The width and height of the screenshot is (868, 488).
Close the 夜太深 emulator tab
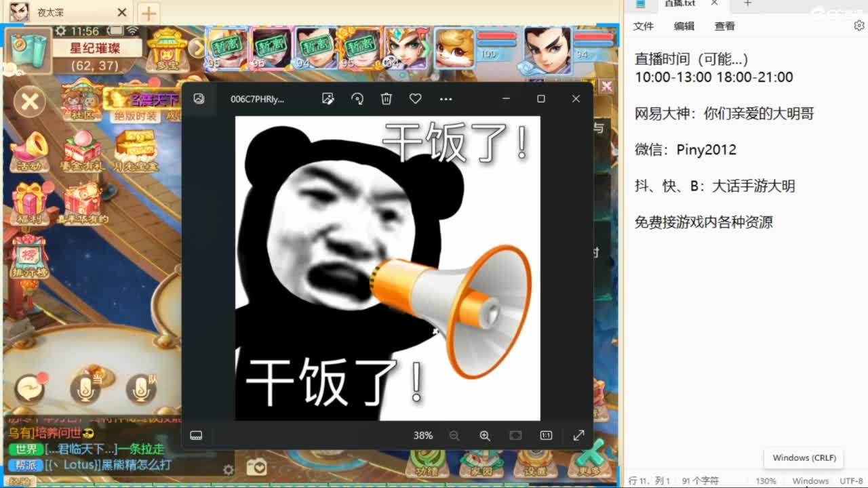tap(122, 12)
